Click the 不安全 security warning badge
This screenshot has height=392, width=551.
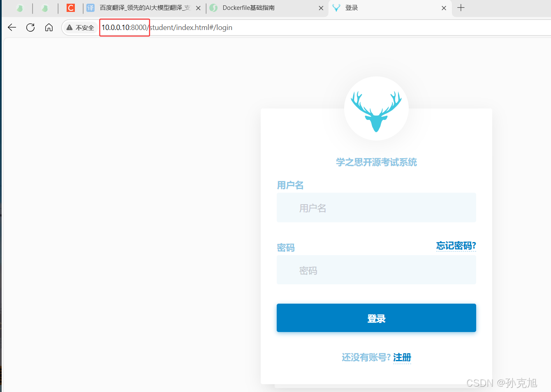point(81,28)
